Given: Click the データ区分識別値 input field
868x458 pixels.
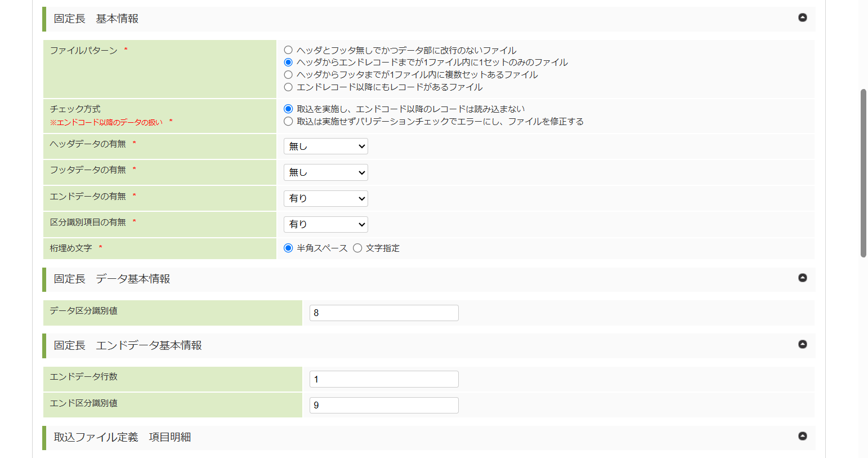Looking at the screenshot, I should tap(384, 313).
